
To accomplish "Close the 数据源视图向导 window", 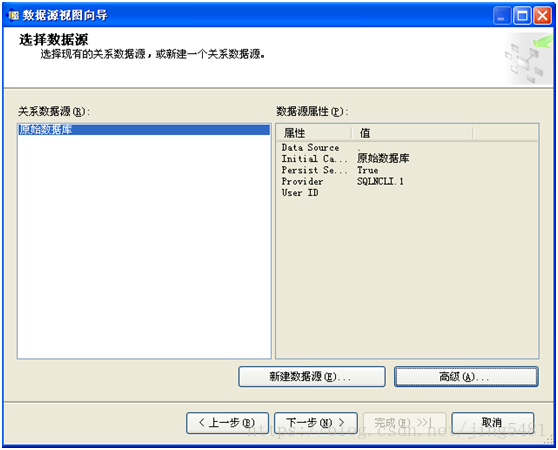I will (x=542, y=16).
